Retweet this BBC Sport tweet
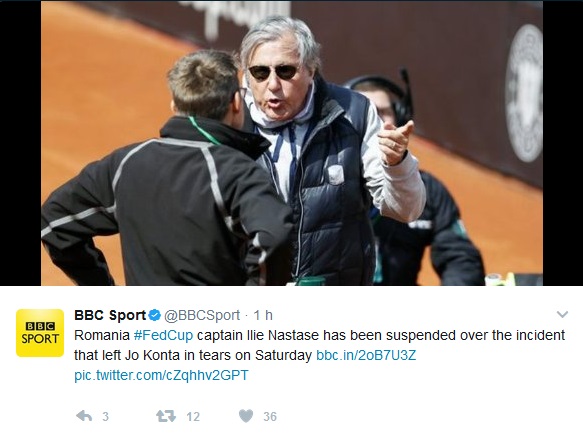The height and width of the screenshot is (443, 583). (166, 416)
